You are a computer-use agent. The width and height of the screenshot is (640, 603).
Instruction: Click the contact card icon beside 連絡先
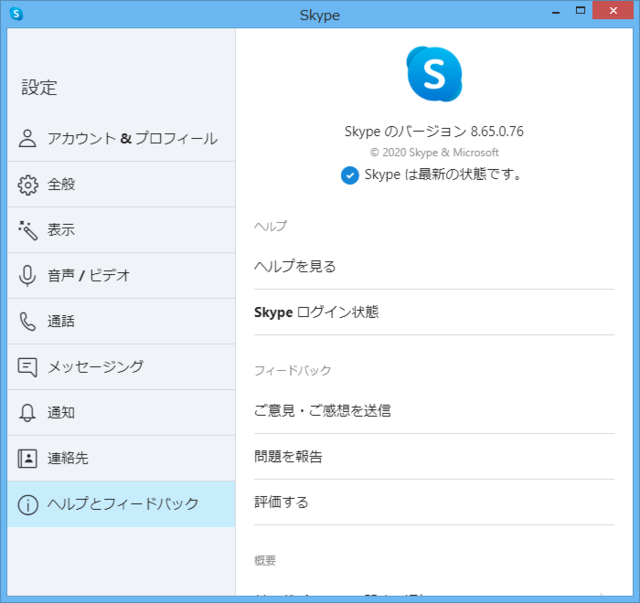tap(27, 458)
